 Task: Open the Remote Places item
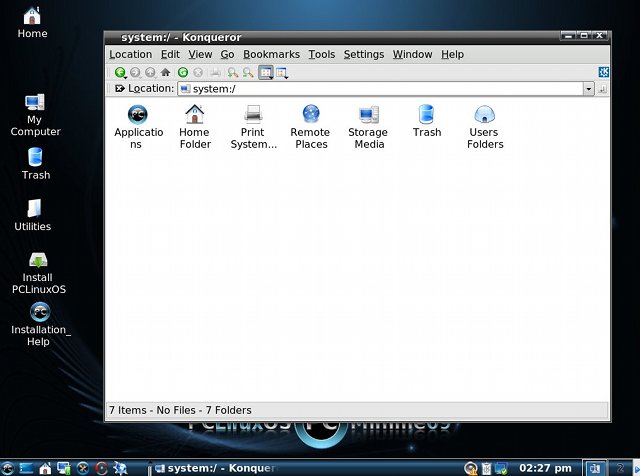pyautogui.click(x=311, y=127)
